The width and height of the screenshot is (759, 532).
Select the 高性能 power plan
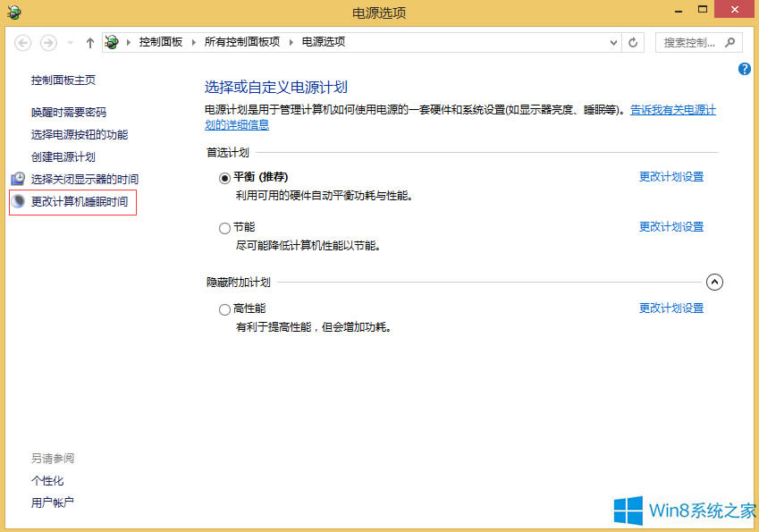[x=224, y=309]
